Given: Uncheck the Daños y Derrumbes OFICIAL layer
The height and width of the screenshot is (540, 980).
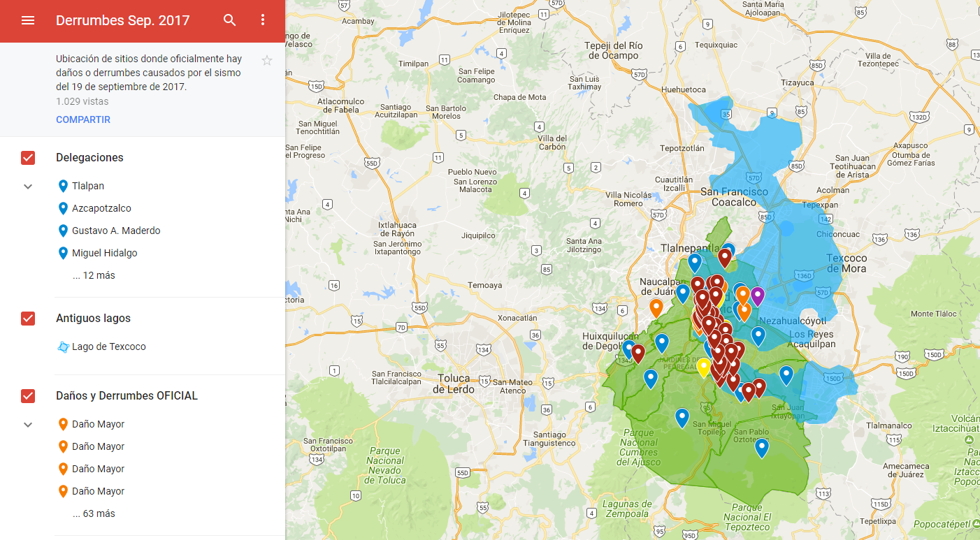Looking at the screenshot, I should pyautogui.click(x=27, y=395).
